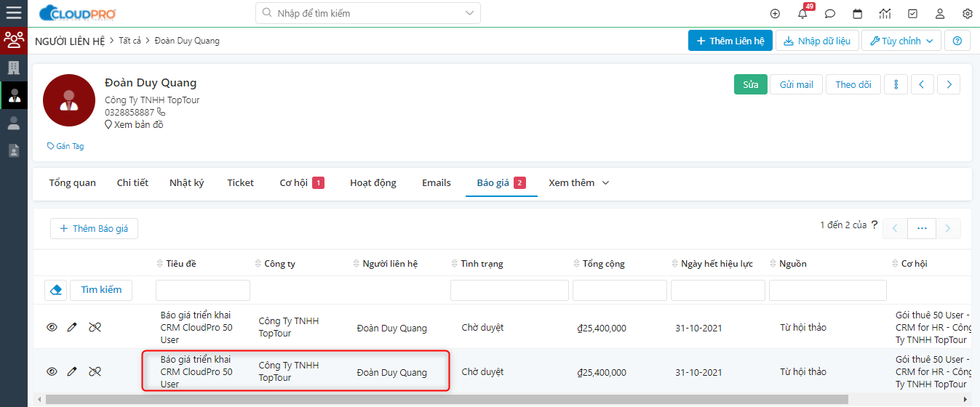Click phone call icon next to 0328858887
The width and height of the screenshot is (980, 407).
tap(162, 112)
